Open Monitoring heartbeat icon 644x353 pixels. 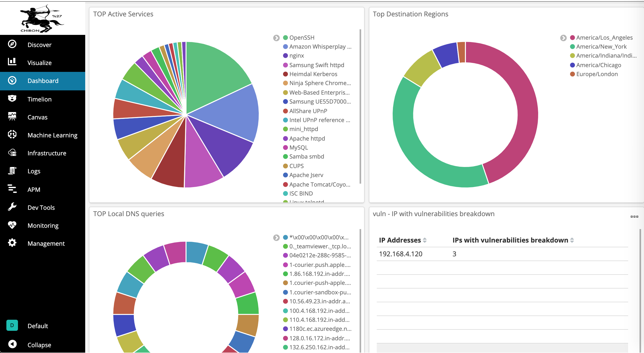click(x=12, y=225)
